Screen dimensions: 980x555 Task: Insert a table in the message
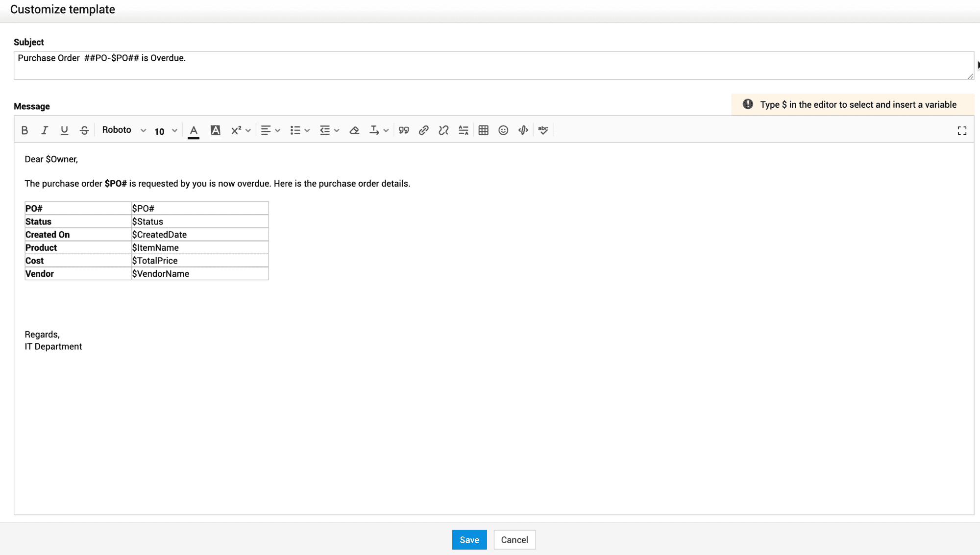pyautogui.click(x=483, y=130)
